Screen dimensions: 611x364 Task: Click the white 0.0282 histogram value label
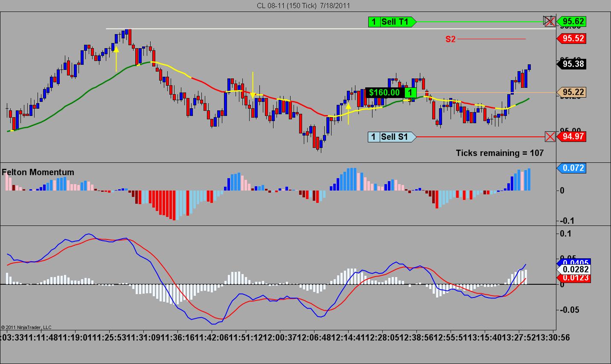(x=574, y=269)
